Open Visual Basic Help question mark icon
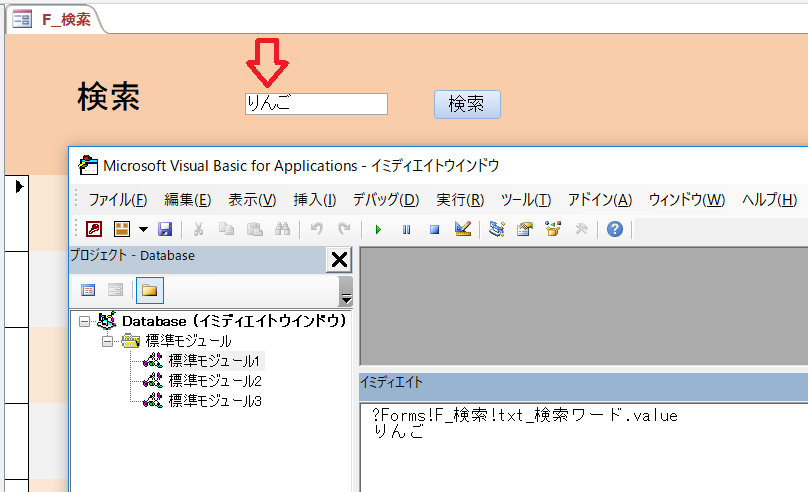Viewport: 808px width, 492px height. tap(615, 229)
